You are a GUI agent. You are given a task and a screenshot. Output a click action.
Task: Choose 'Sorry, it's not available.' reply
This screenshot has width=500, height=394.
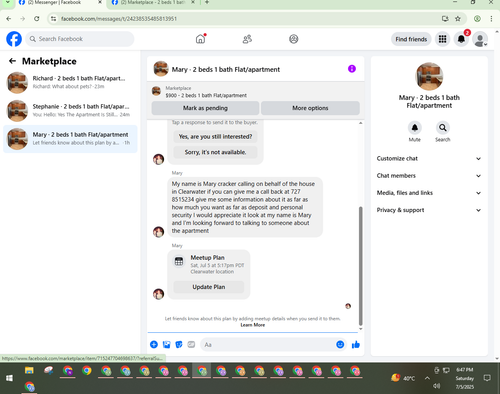click(x=215, y=152)
